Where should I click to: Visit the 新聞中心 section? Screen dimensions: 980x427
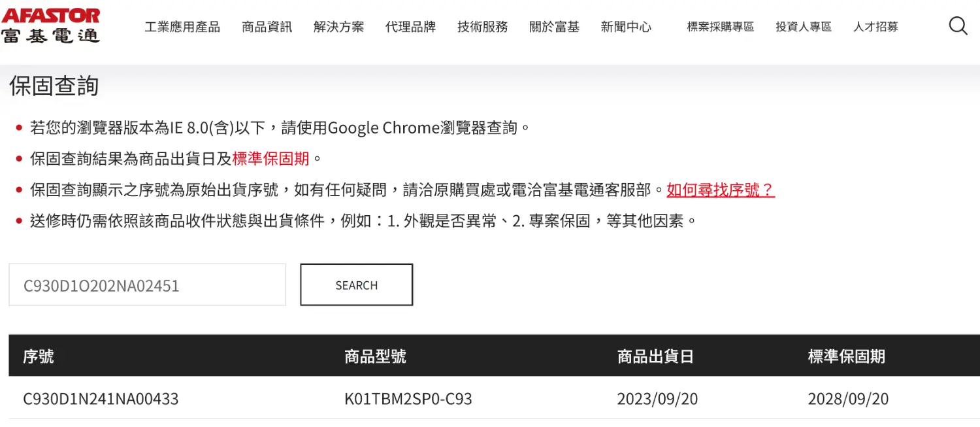click(x=626, y=27)
